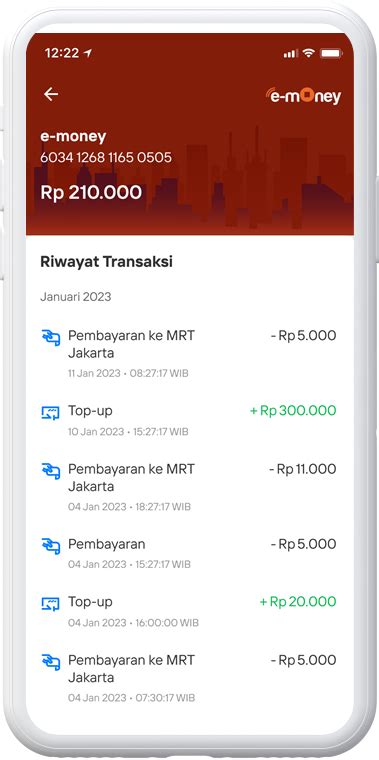Tap the Rp 210.000 balance
This screenshot has height=760, width=379.
tap(91, 192)
